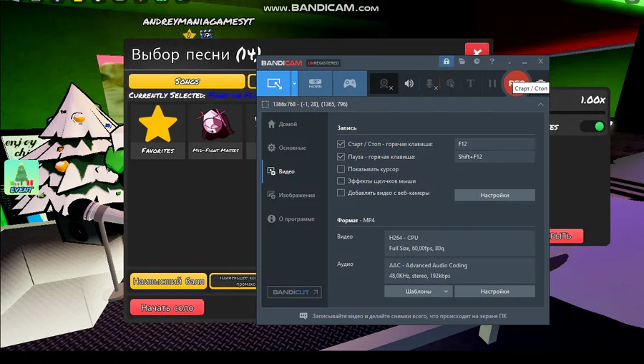Click the text overlay T icon

pyautogui.click(x=471, y=84)
